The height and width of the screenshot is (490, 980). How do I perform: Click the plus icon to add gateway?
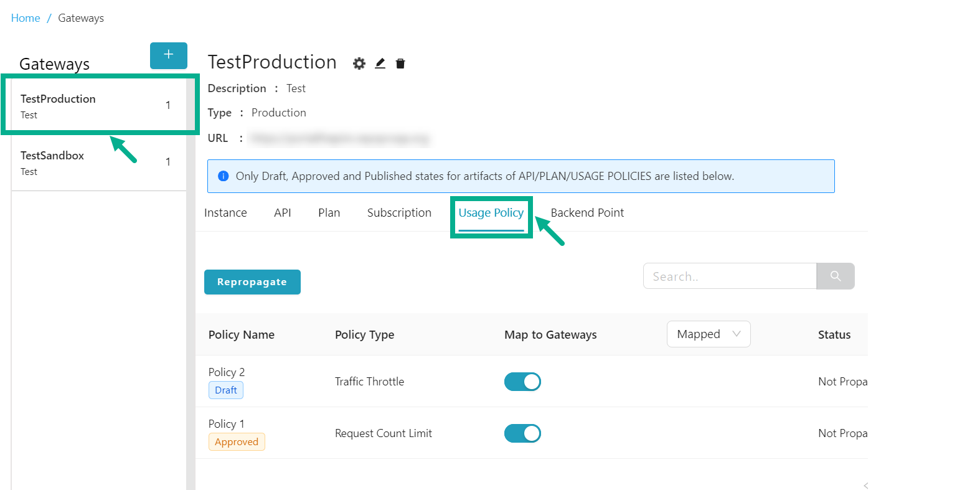[168, 55]
